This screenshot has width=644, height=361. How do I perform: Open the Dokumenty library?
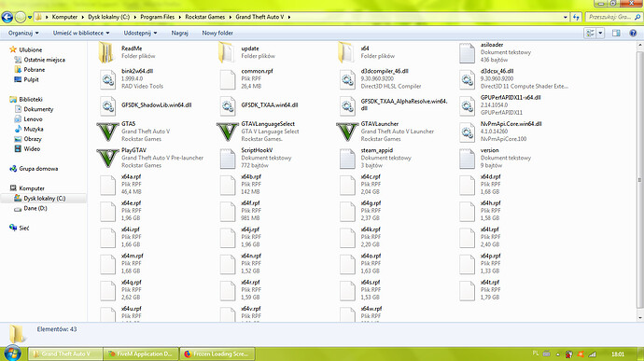coord(38,109)
